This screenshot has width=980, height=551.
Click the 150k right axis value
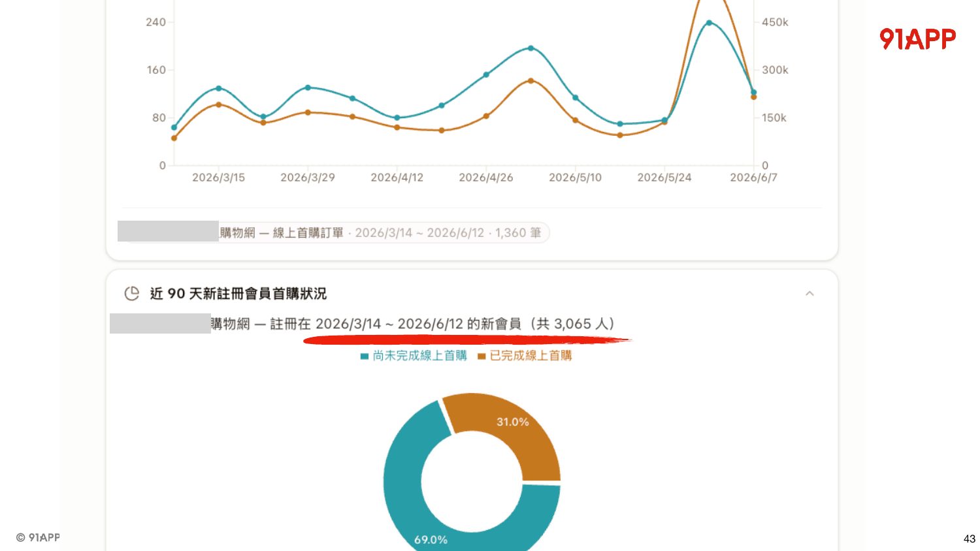(x=774, y=118)
